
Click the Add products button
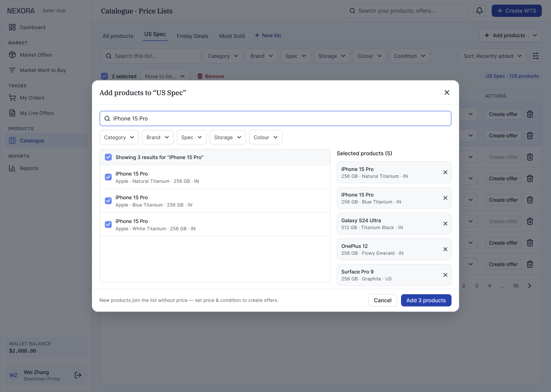pos(504,35)
